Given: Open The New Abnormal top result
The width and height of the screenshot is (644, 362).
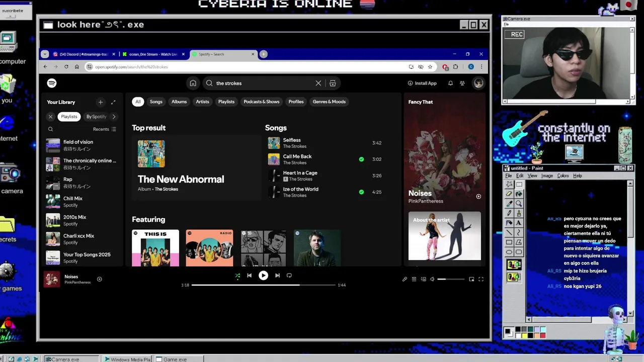Looking at the screenshot, I should [196, 167].
